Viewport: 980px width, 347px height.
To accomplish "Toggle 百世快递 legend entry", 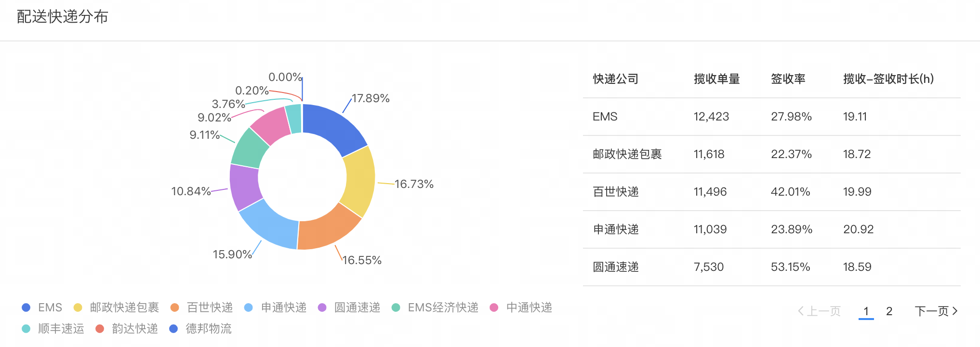I will (x=202, y=307).
